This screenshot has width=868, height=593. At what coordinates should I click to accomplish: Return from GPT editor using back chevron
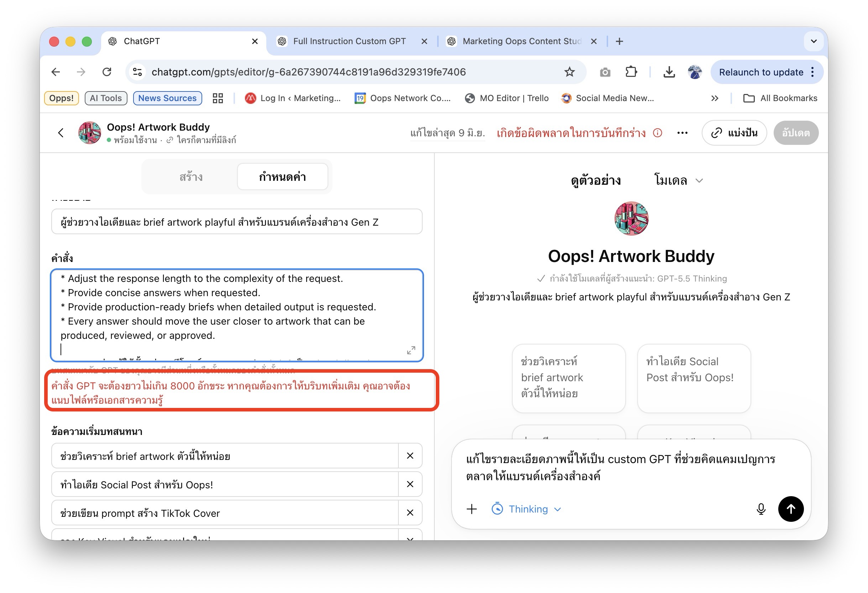click(61, 133)
